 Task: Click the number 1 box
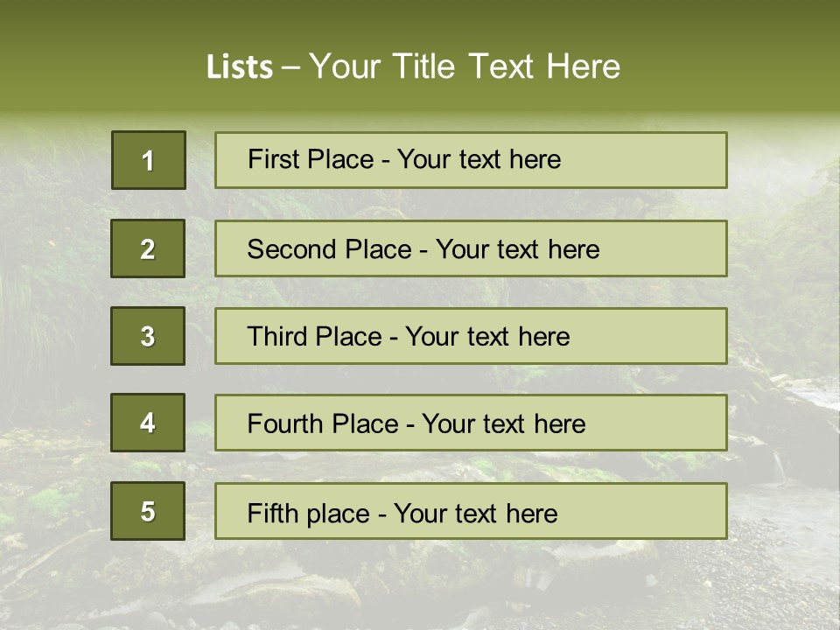149,160
